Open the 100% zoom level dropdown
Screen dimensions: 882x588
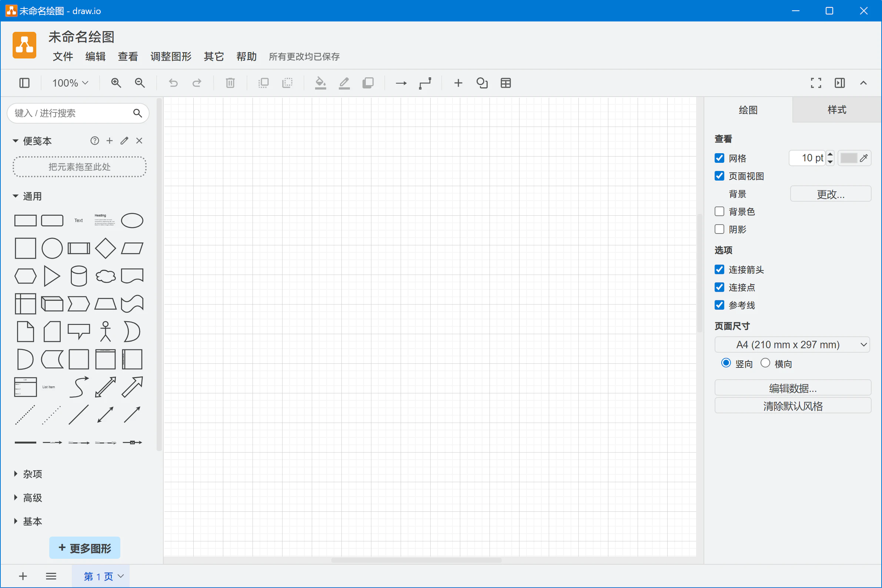click(x=69, y=83)
